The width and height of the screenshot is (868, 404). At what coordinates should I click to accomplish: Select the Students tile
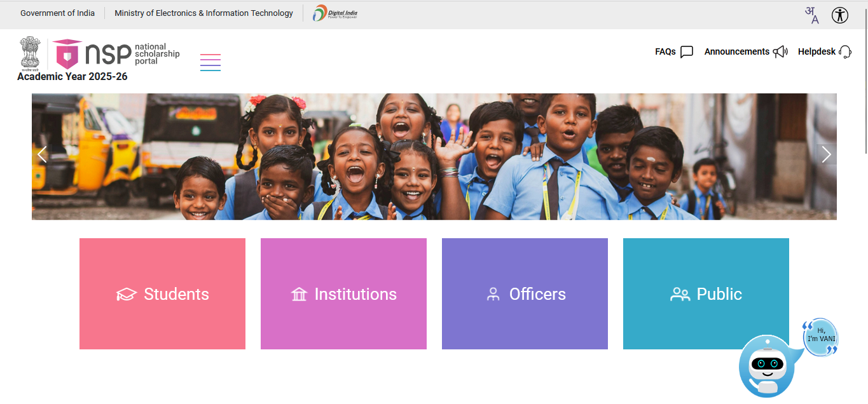click(x=162, y=293)
